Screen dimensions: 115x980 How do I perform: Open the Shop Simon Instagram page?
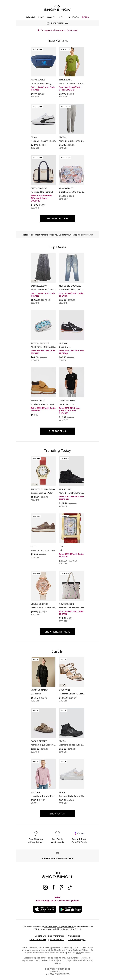click(x=45, y=887)
